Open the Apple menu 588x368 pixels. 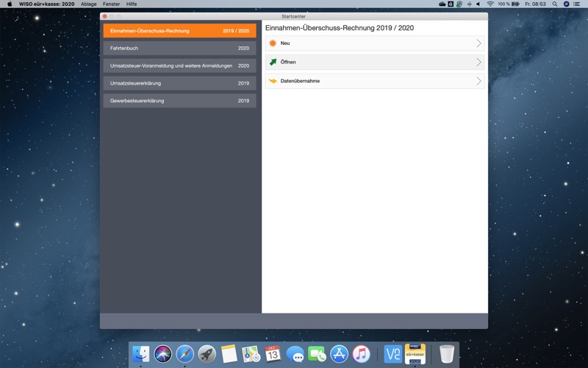tap(10, 4)
